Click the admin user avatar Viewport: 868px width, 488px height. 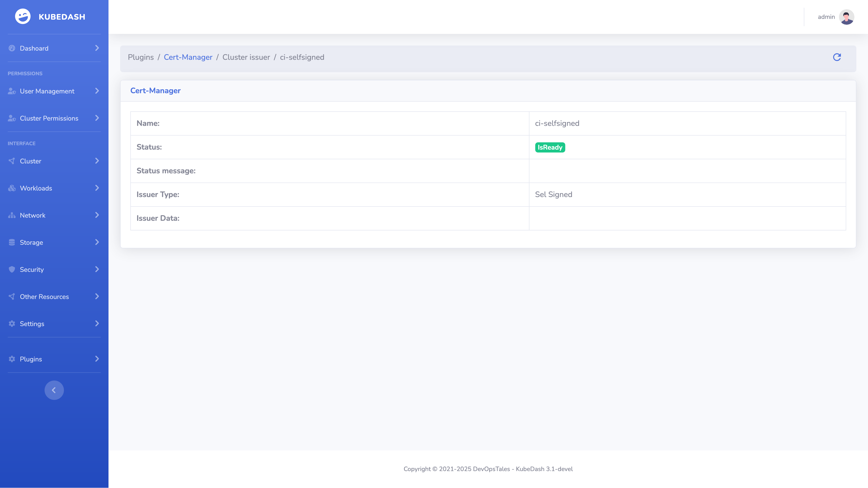coord(846,17)
